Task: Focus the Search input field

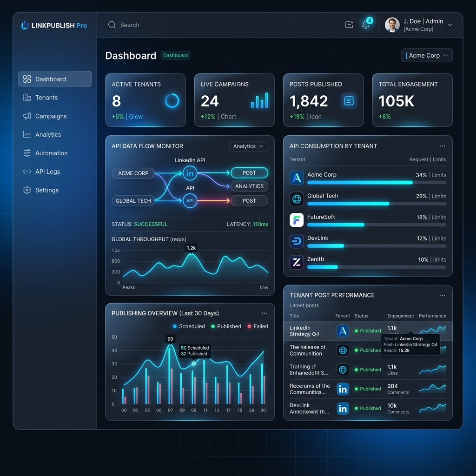Action: tap(212, 25)
